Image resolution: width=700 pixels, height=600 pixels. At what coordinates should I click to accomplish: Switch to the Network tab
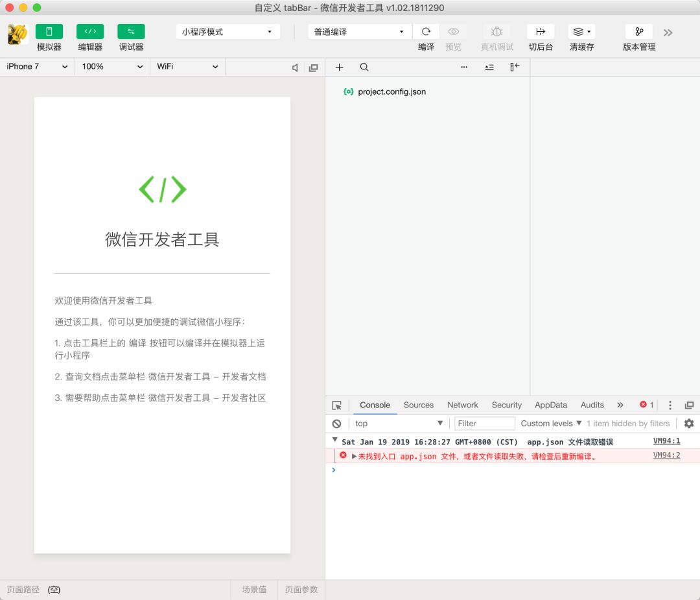pos(463,405)
